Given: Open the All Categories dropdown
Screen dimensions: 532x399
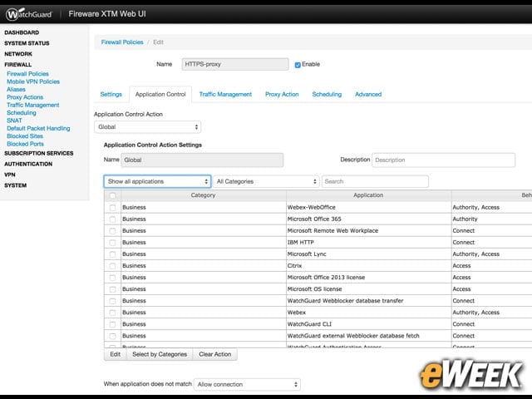Looking at the screenshot, I should 266,181.
